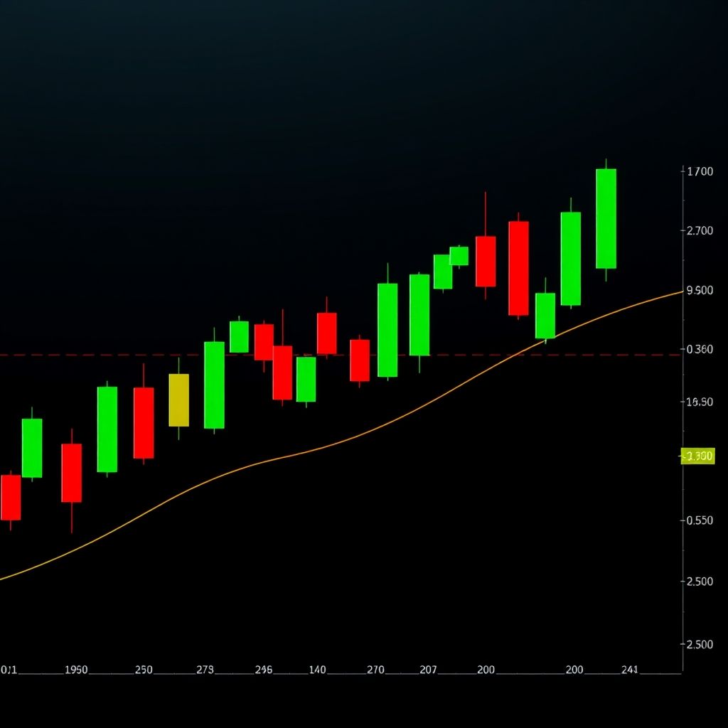
Task: Select the 250 time axis label
Action: click(143, 670)
